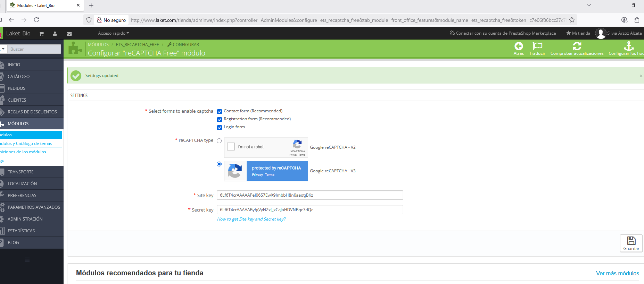Click the reCAPTCHA V3 preview image
644x284 pixels.
pos(266,171)
